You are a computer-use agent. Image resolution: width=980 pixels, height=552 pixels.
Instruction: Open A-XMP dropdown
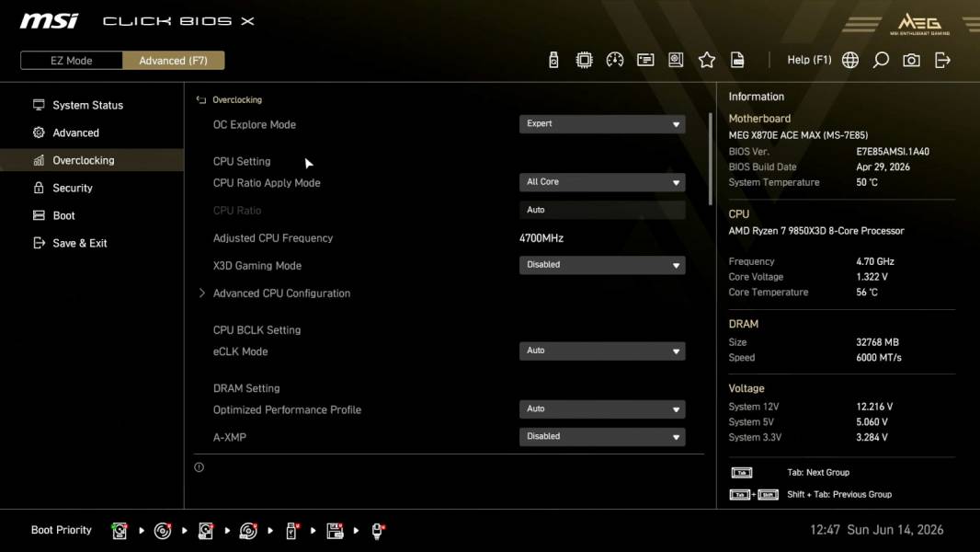click(602, 436)
